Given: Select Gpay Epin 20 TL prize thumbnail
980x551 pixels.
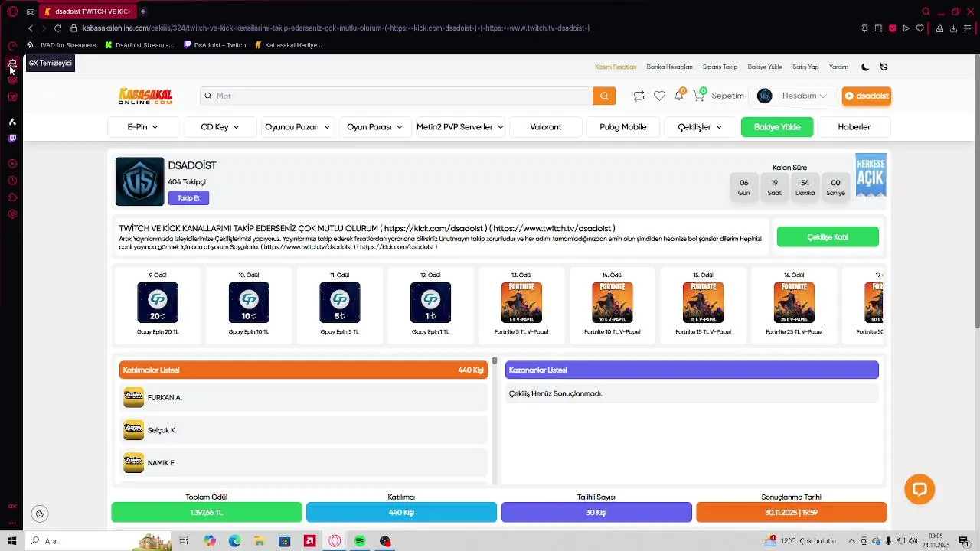Looking at the screenshot, I should pyautogui.click(x=158, y=302).
